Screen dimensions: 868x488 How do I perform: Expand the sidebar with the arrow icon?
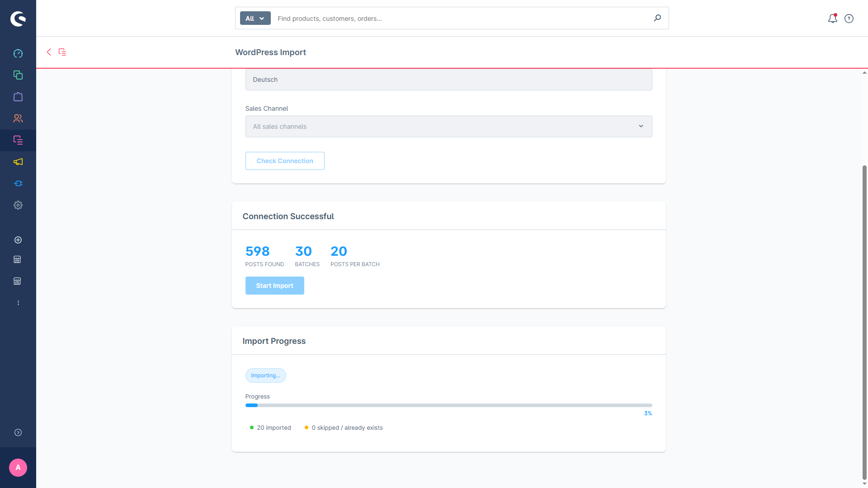[x=18, y=432]
